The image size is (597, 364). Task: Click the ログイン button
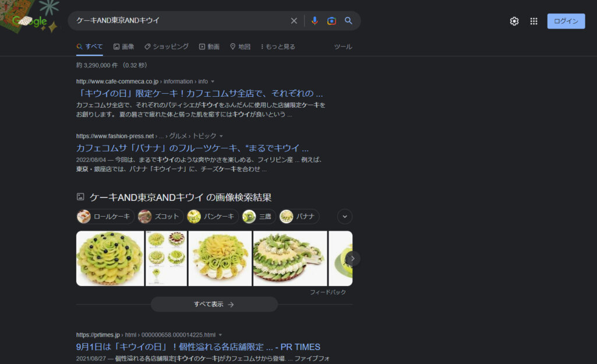(x=566, y=22)
